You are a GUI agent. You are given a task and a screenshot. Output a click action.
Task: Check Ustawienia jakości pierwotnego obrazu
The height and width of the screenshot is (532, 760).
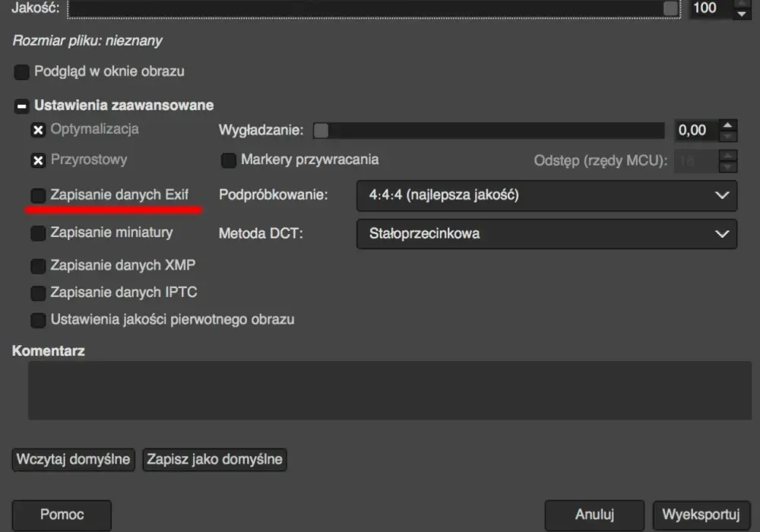click(x=38, y=320)
